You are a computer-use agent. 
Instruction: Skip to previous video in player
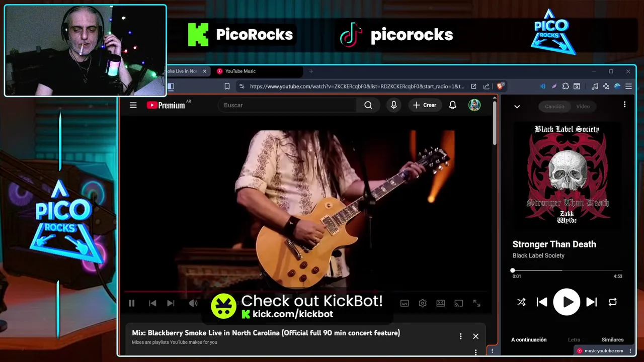tap(152, 303)
